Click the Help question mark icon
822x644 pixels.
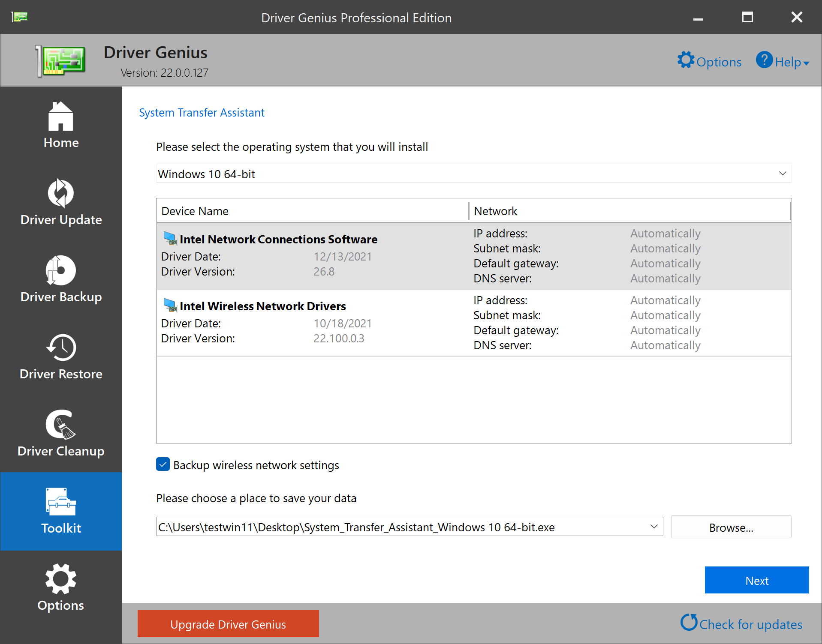pos(764,60)
